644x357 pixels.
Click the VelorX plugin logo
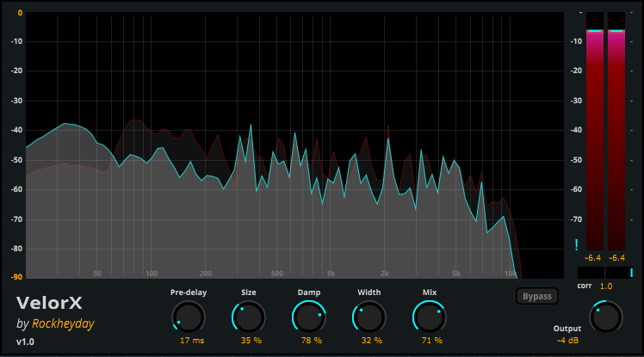tap(49, 304)
